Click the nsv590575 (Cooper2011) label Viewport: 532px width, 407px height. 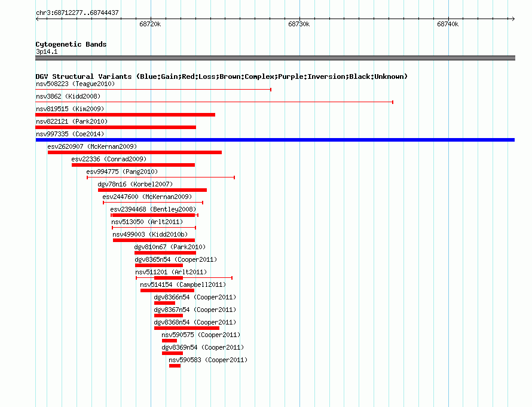[x=201, y=335]
